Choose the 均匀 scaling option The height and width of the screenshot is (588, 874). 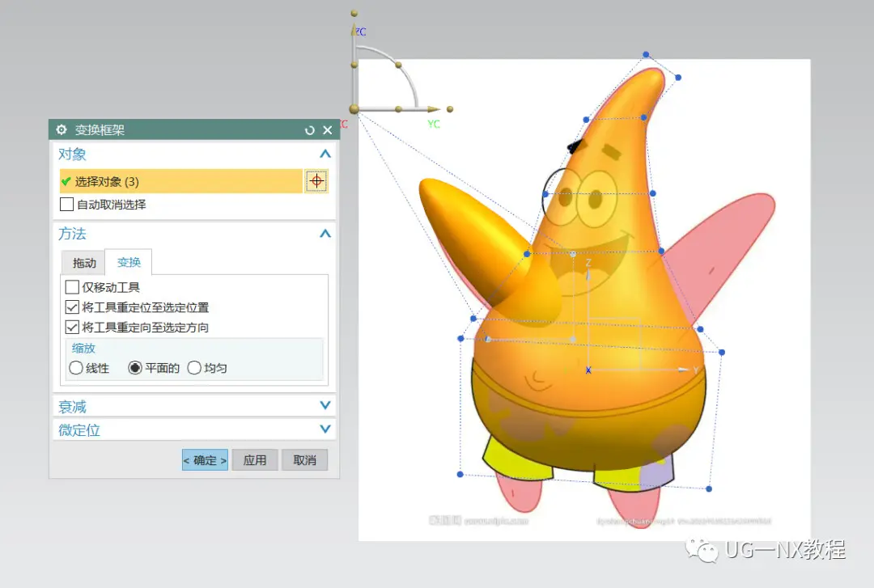coord(194,368)
